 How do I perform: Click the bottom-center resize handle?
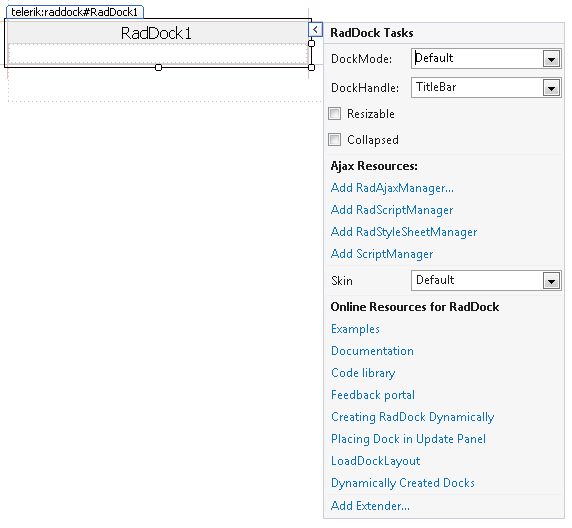pos(158,68)
